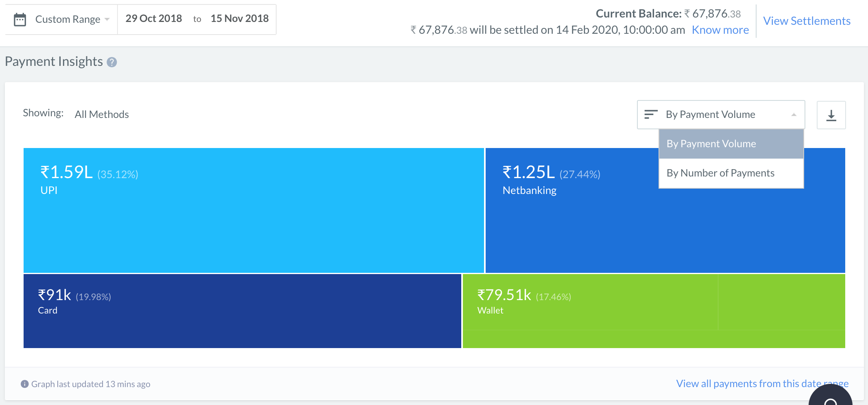Image resolution: width=868 pixels, height=405 pixels.
Task: Click the sort lines icon in volume dropdown
Action: (651, 114)
